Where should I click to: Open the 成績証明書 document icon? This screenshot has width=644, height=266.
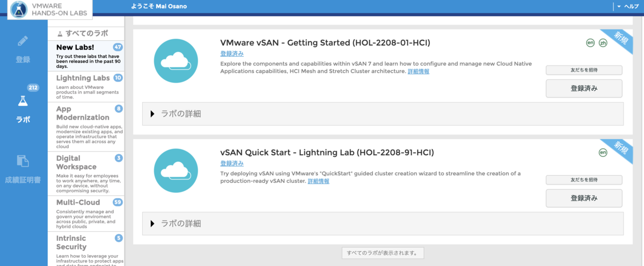pos(23,161)
